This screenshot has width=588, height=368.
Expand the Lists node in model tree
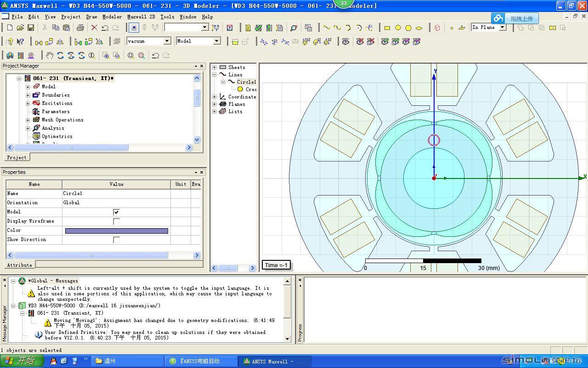point(215,111)
